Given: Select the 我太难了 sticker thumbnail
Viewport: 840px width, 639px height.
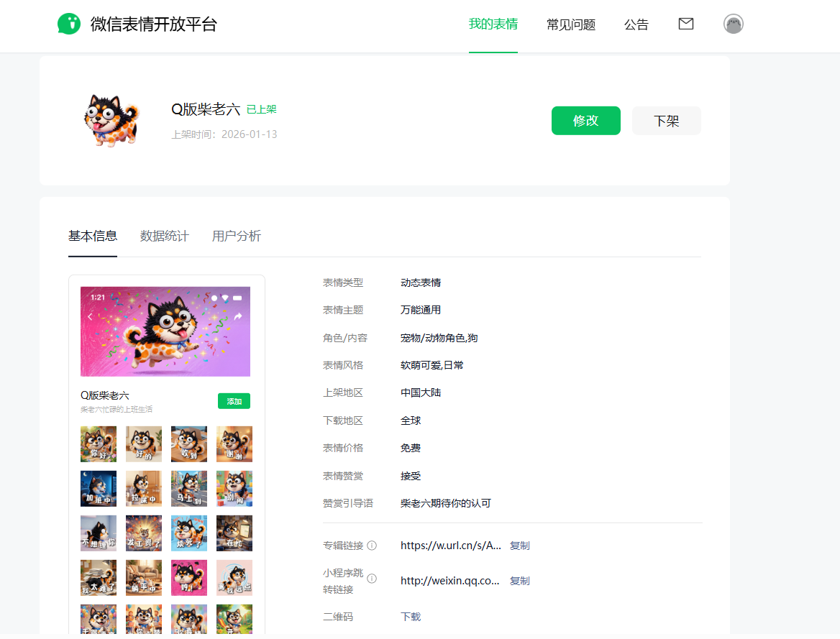Looking at the screenshot, I should point(99,578).
